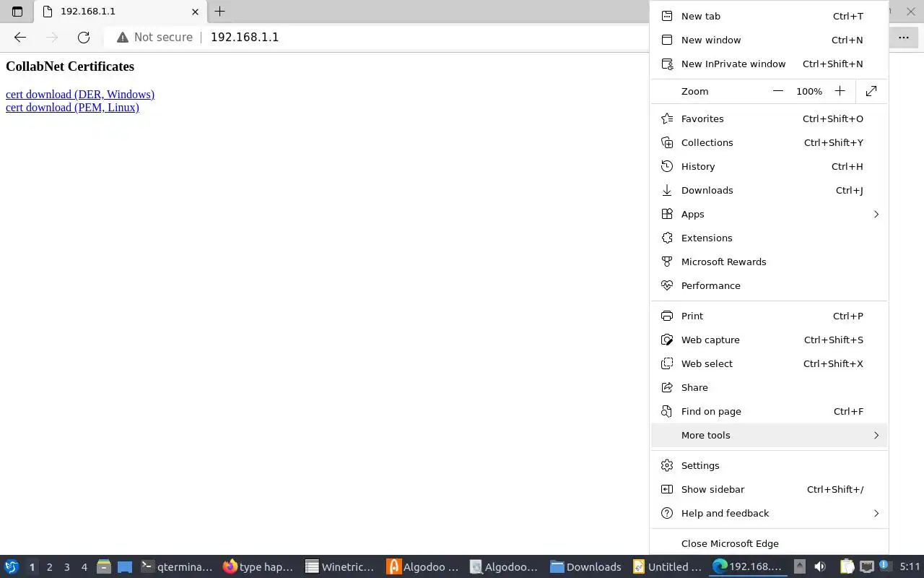
Task: Choose Share from the menu
Action: (769, 387)
